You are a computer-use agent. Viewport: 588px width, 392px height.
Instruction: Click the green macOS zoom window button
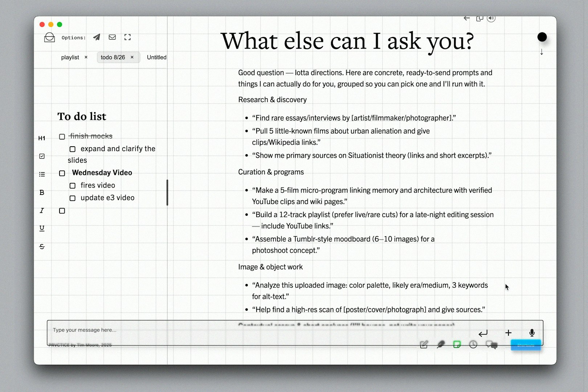[x=60, y=24]
